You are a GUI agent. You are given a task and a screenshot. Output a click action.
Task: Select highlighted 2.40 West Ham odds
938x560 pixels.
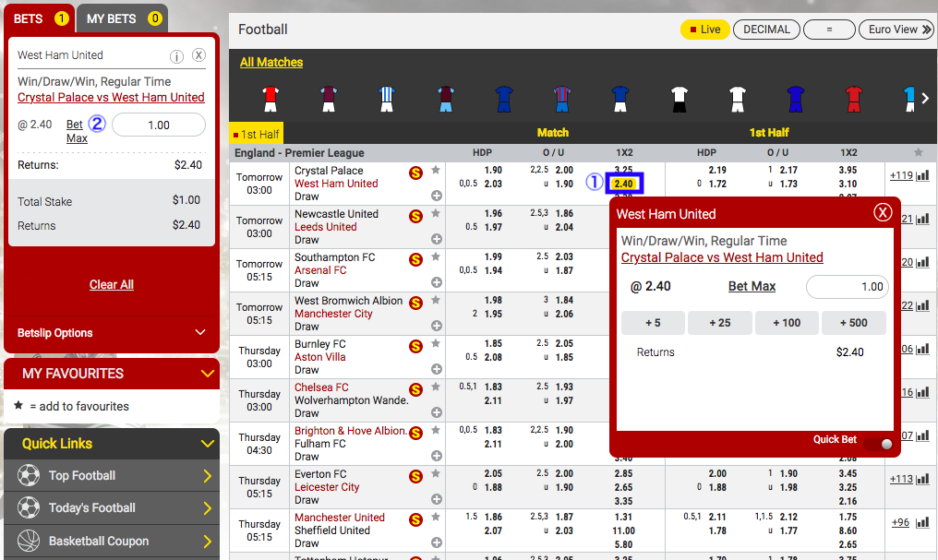623,184
